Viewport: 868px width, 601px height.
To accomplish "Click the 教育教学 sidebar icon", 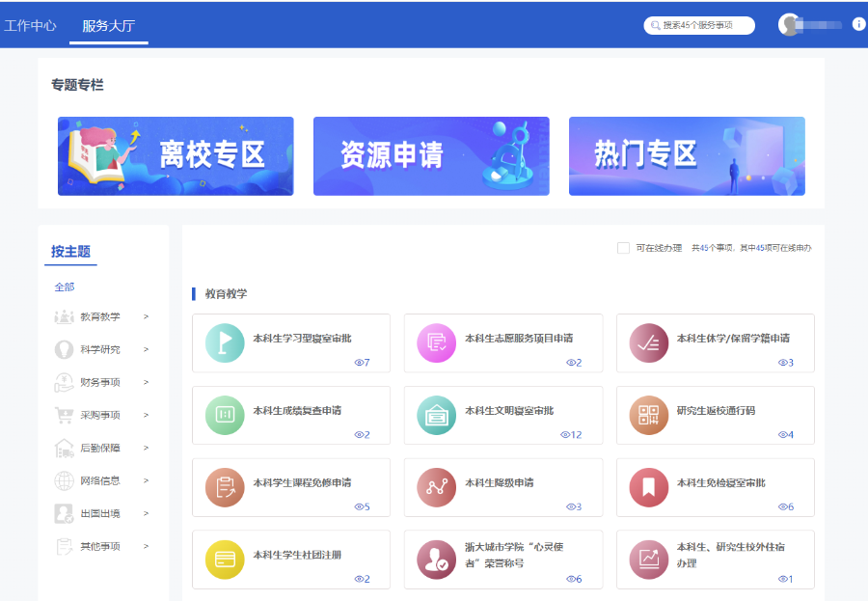I will click(65, 316).
